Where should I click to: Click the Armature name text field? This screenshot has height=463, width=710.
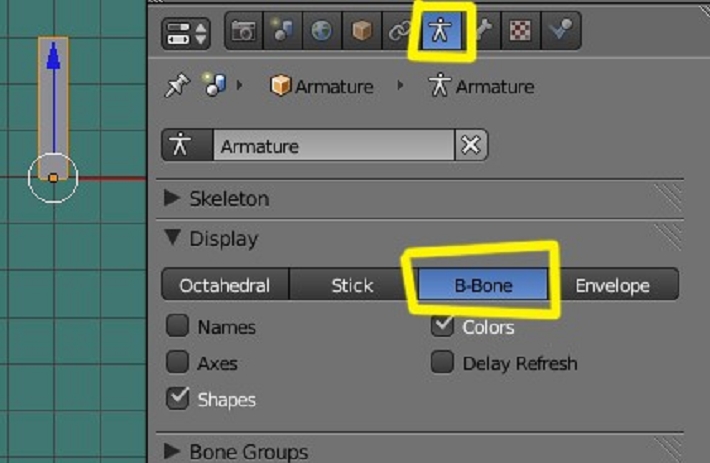[x=332, y=146]
